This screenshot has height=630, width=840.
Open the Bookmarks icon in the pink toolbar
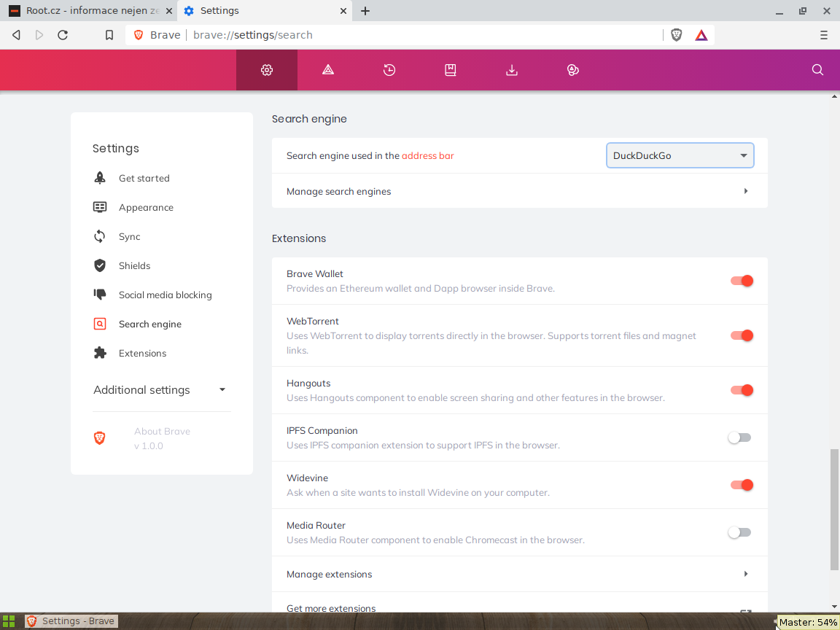click(x=451, y=70)
